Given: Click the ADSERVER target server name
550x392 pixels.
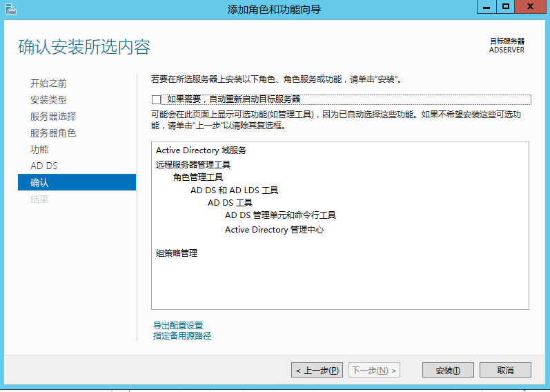Looking at the screenshot, I should (507, 50).
